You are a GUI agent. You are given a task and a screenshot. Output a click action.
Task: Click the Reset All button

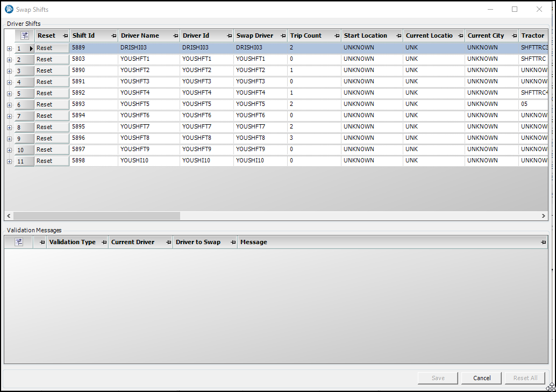pos(525,378)
